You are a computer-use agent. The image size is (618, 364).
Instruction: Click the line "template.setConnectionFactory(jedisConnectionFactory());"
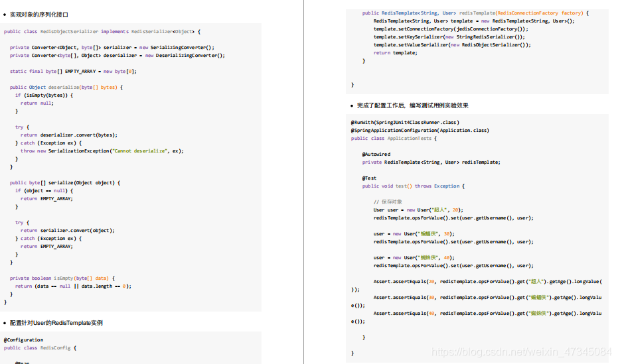(x=451, y=29)
